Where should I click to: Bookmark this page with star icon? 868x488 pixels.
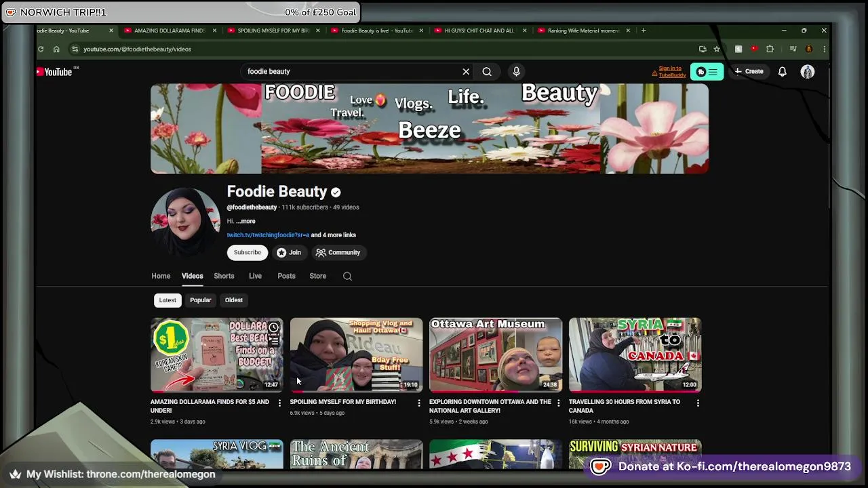(x=717, y=49)
